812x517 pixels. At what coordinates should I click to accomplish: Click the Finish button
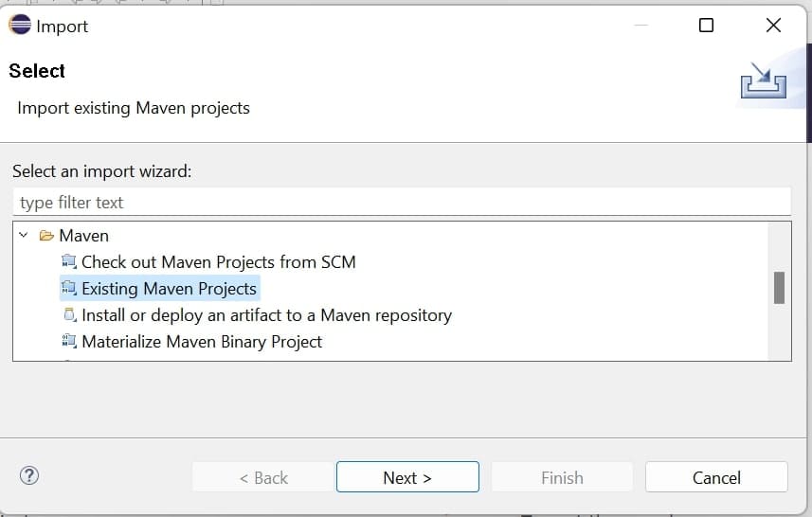click(562, 477)
